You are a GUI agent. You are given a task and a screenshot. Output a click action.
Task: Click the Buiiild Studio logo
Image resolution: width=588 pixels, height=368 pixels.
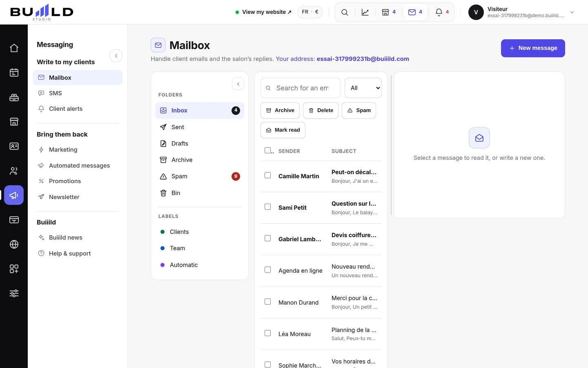[x=42, y=12]
